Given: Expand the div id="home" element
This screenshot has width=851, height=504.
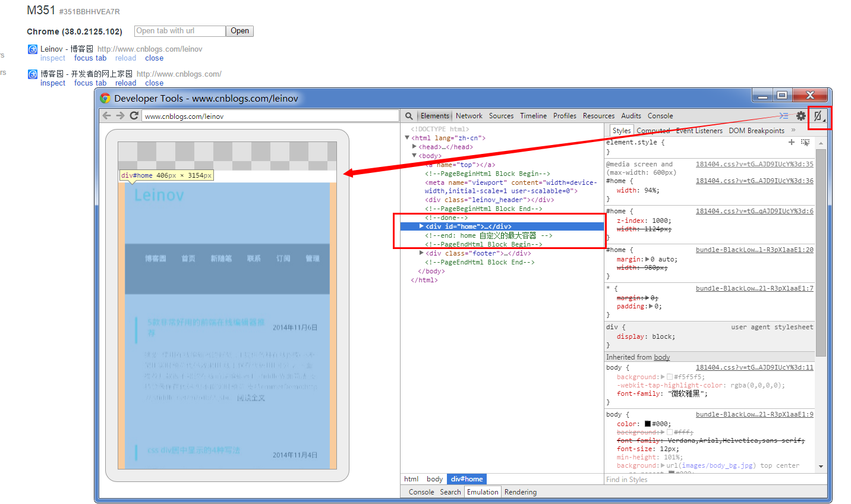Looking at the screenshot, I should 421,226.
